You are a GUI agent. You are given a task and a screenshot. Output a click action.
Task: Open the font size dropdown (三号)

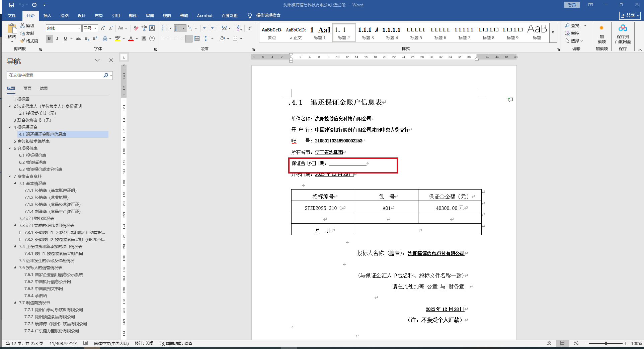95,28
